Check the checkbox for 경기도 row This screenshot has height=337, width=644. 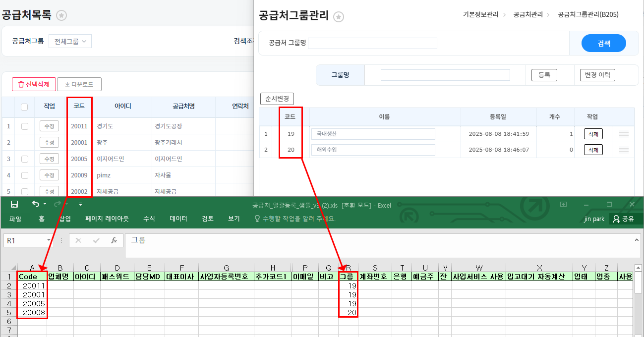[x=24, y=126]
